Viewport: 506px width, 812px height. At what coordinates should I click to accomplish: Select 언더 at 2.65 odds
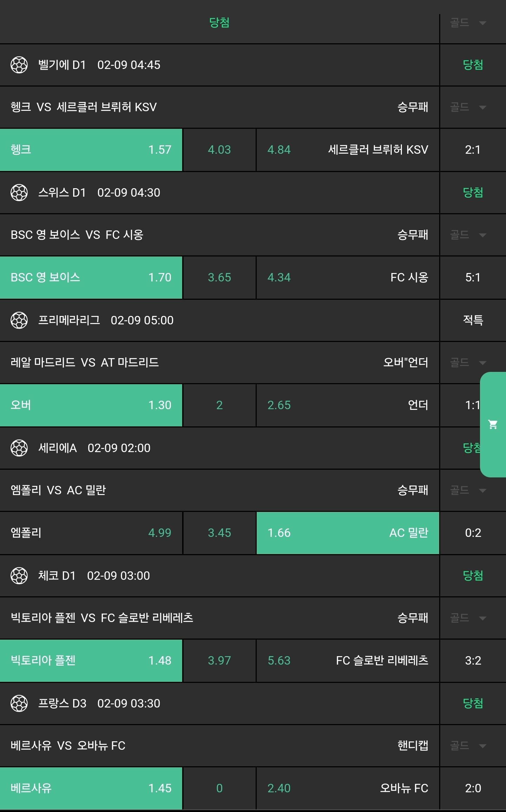tap(348, 405)
